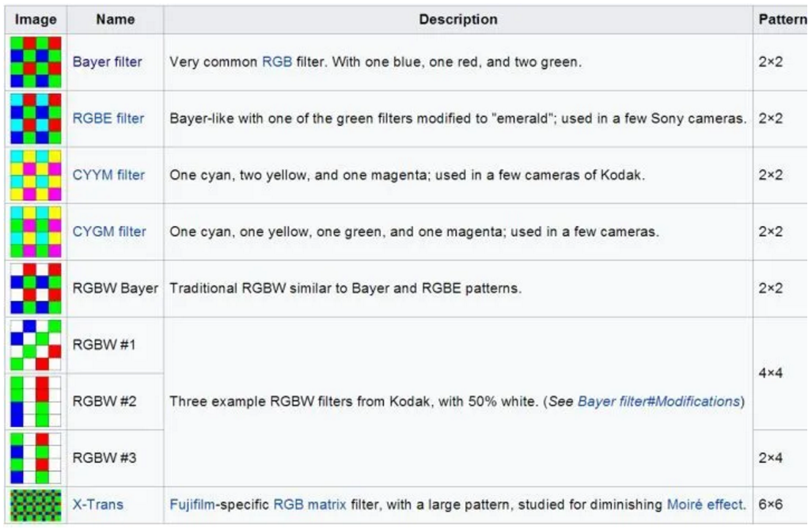
Task: Follow the RGB link in Bayer description
Action: click(x=277, y=62)
